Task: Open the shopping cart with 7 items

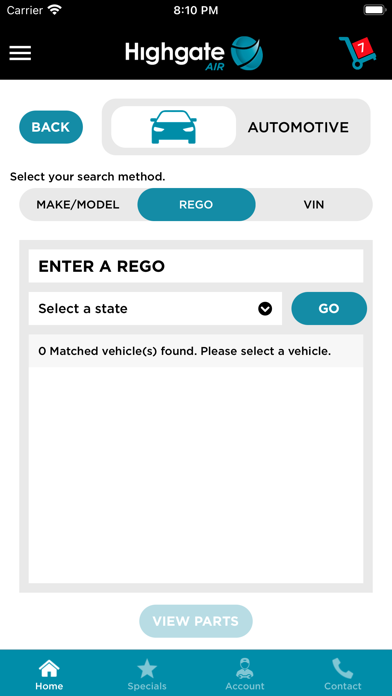Action: coord(358,52)
